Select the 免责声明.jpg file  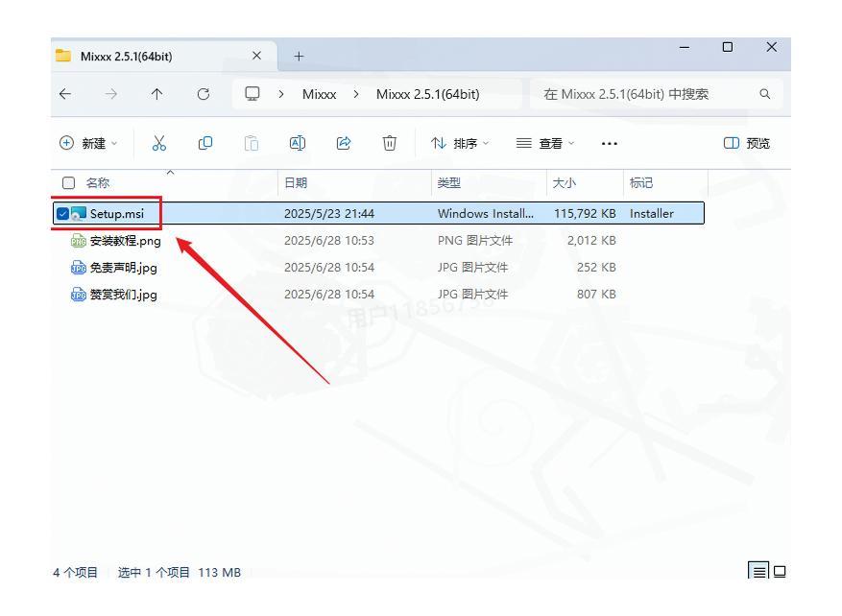(124, 268)
